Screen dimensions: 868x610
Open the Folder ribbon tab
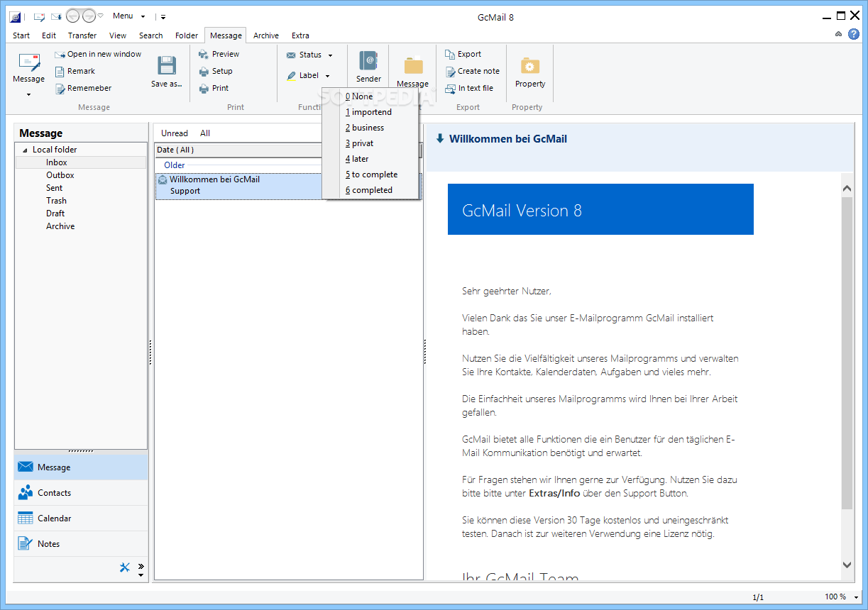pos(187,35)
